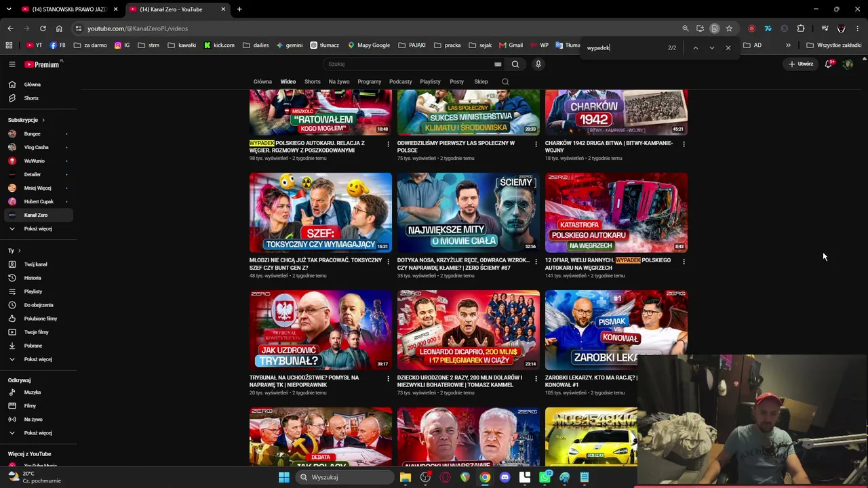Image resolution: width=868 pixels, height=488 pixels.
Task: Click the YouTube search magnifier button
Action: [515, 64]
